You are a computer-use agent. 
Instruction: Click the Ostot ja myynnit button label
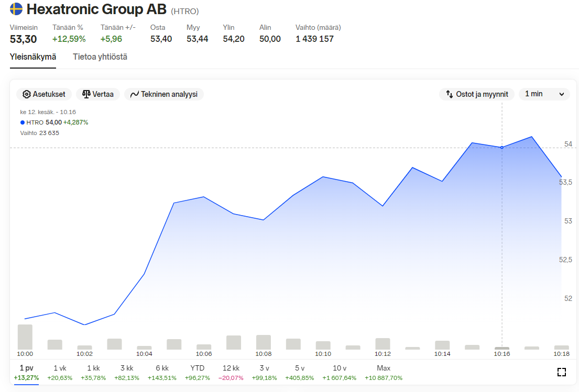click(482, 94)
